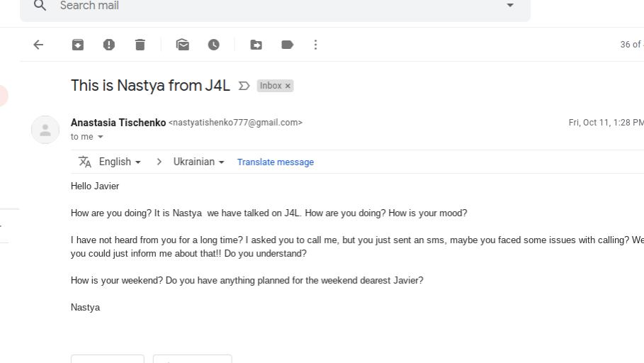Remove the Inbox label with x
The height and width of the screenshot is (363, 644).
(288, 86)
